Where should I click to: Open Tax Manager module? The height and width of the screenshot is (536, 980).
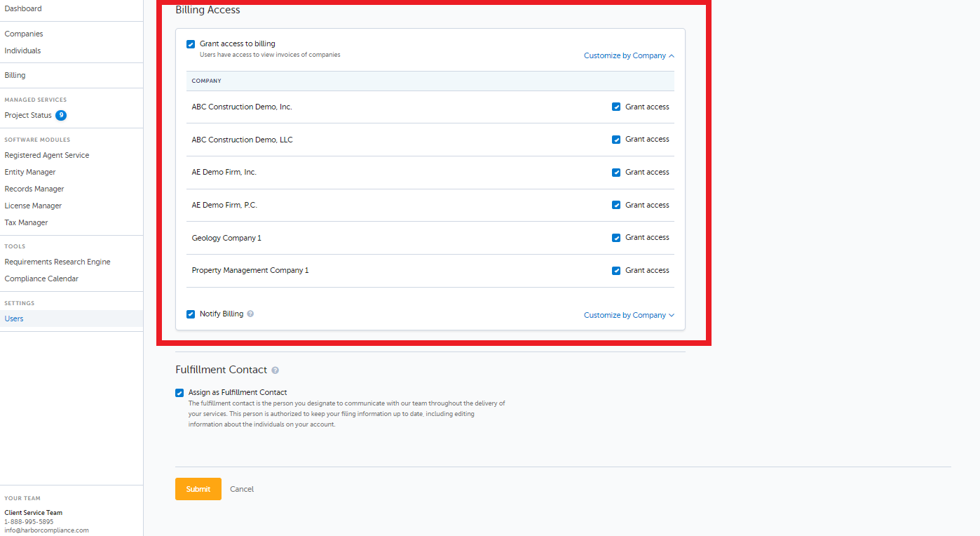coord(26,222)
